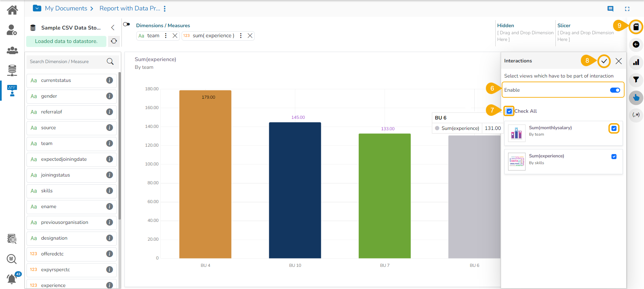Uncheck Sum(experience) By skills view checkbox
The image size is (644, 289).
pyautogui.click(x=614, y=157)
